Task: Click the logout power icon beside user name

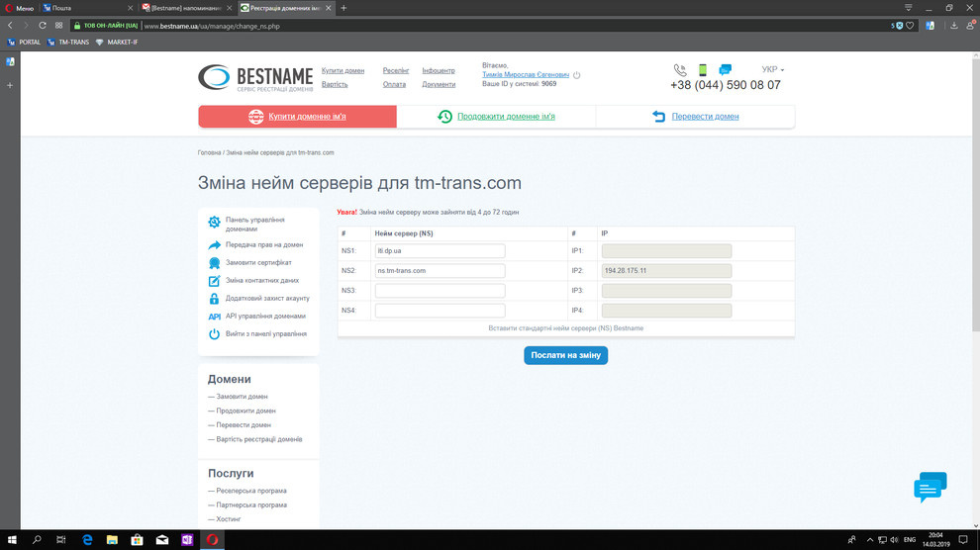Action: [577, 75]
